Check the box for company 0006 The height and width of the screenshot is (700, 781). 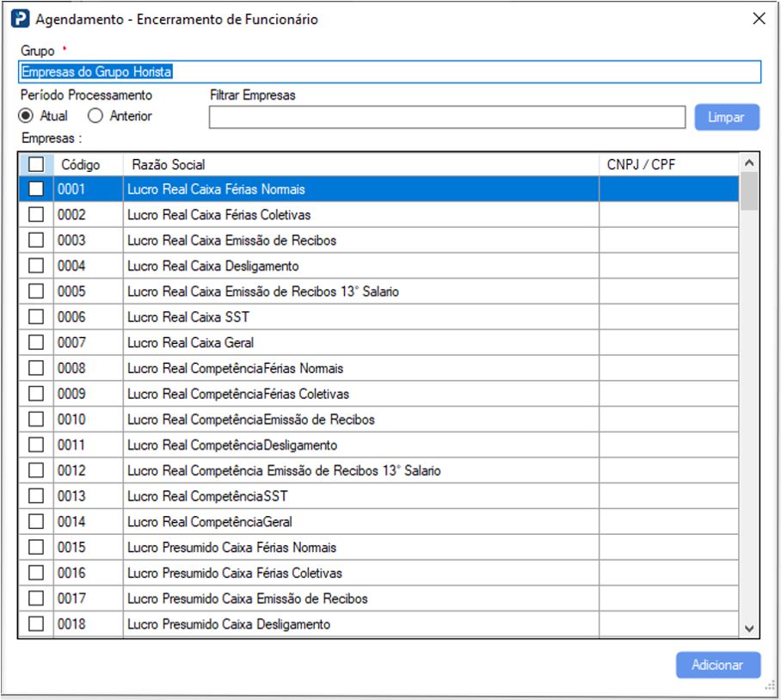coord(36,316)
